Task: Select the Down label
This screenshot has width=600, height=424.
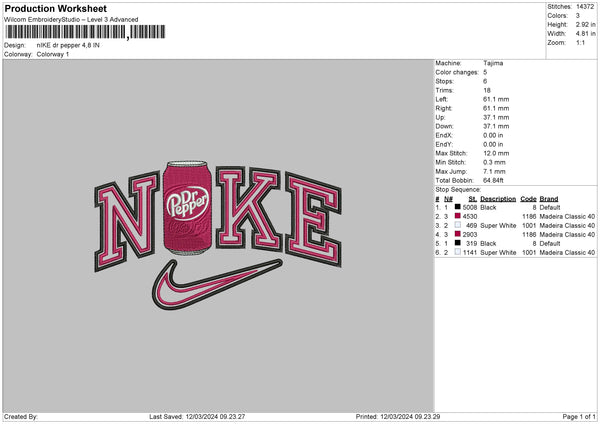Action: (444, 126)
